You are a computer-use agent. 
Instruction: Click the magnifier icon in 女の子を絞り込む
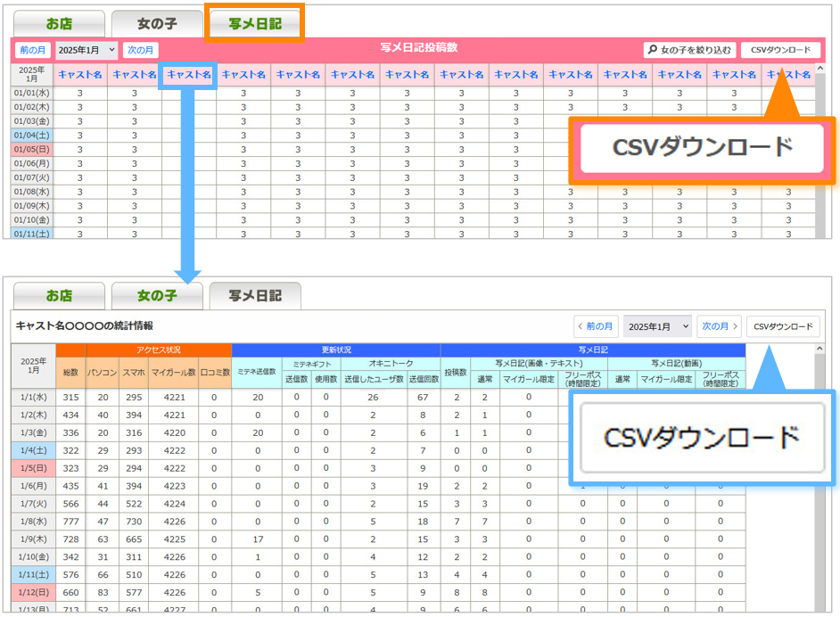653,51
